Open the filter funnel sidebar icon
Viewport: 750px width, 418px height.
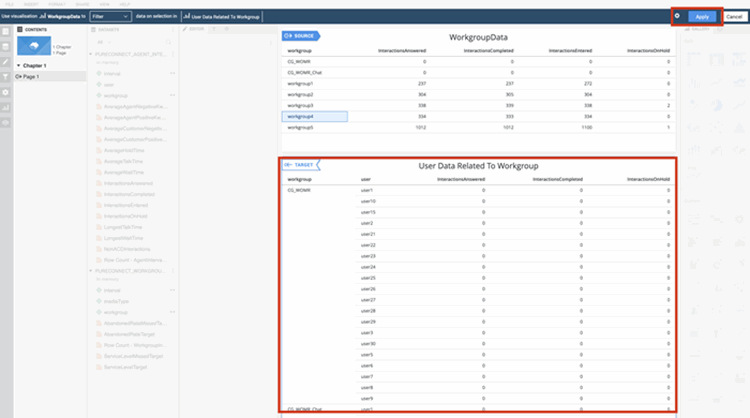(x=6, y=77)
